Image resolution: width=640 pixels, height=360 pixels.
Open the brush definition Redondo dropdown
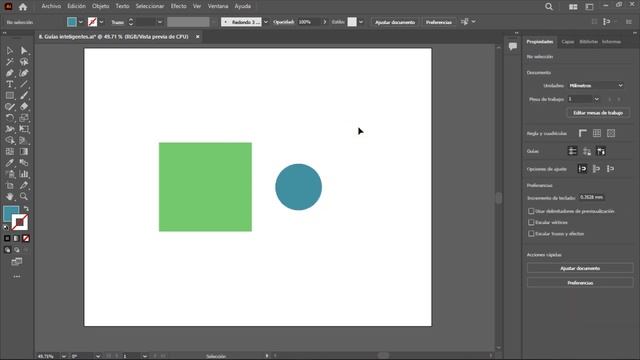(x=266, y=22)
